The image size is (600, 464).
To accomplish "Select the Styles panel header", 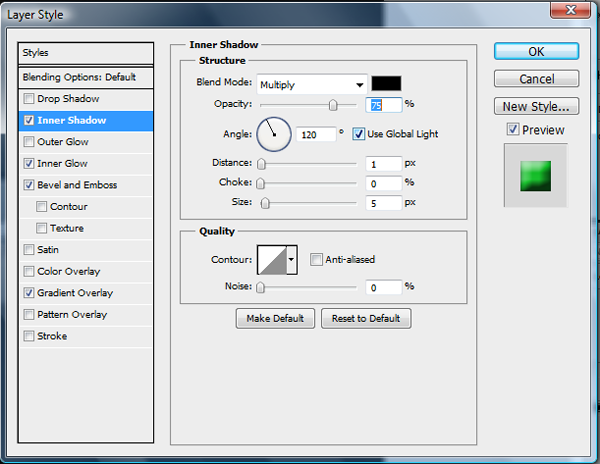I will coord(86,53).
